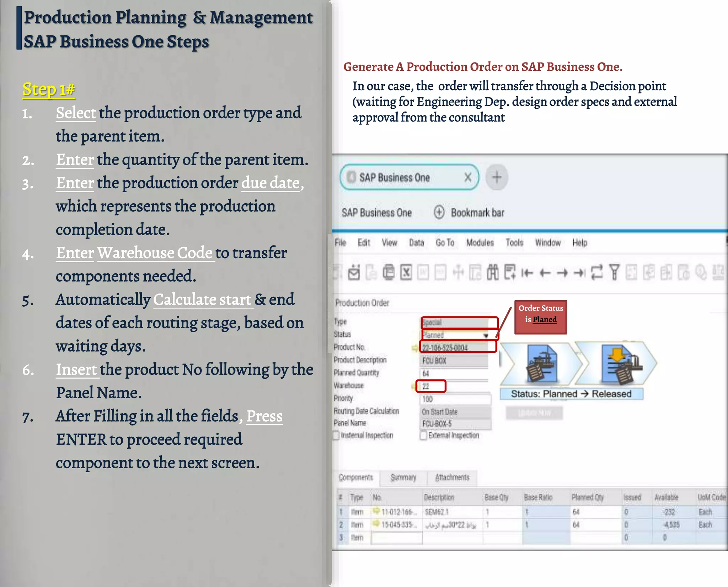Click the greyed Update Now button
Image resolution: width=728 pixels, height=587 pixels.
[534, 413]
